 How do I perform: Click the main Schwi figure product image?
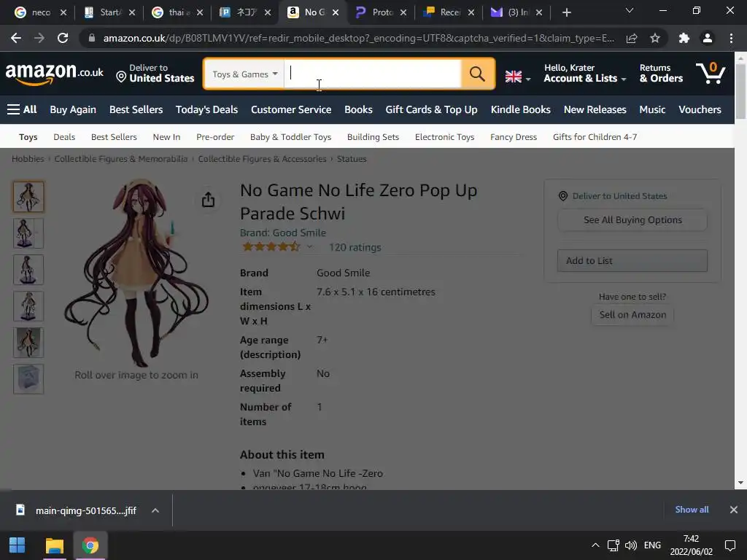[x=136, y=273]
